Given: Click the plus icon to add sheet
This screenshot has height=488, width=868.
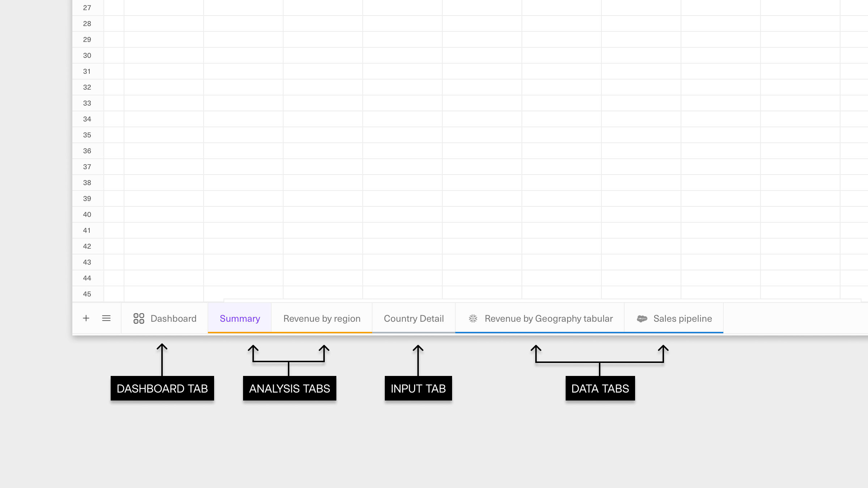Looking at the screenshot, I should 86,318.
